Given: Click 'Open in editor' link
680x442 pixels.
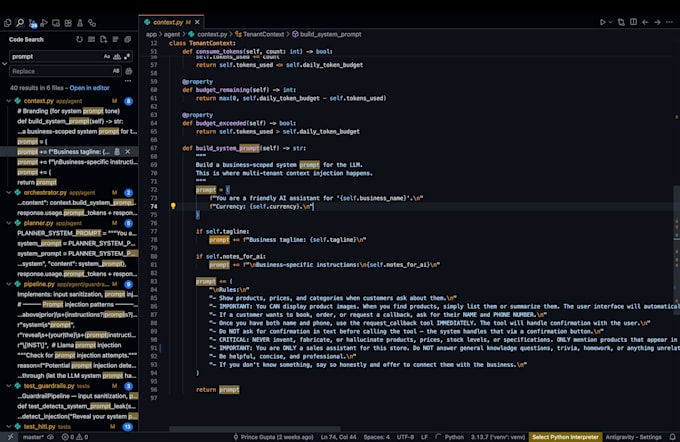Looking at the screenshot, I should pyautogui.click(x=89, y=88).
